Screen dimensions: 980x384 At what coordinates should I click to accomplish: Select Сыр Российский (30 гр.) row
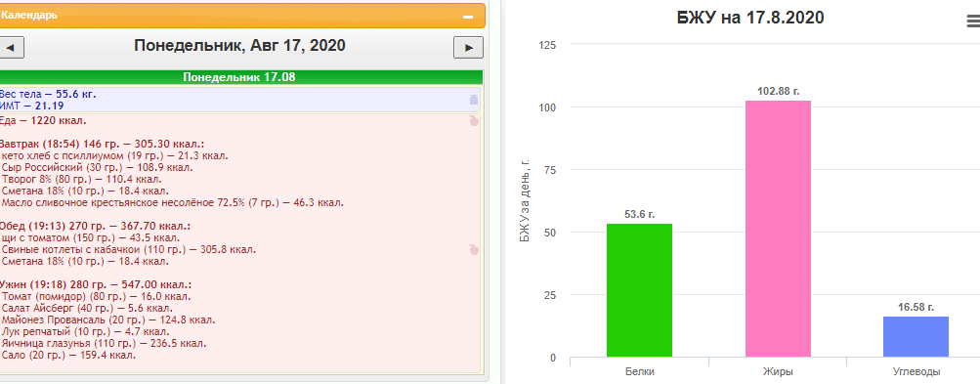coord(98,168)
